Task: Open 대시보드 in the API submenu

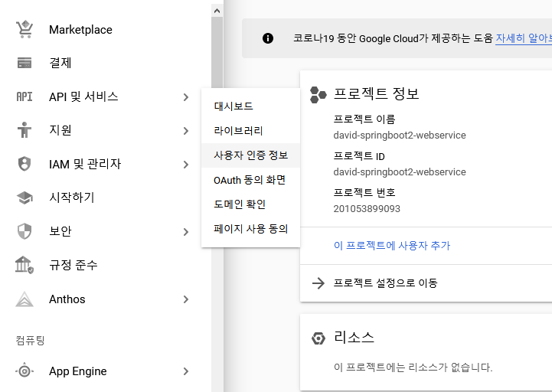Action: pos(250,106)
